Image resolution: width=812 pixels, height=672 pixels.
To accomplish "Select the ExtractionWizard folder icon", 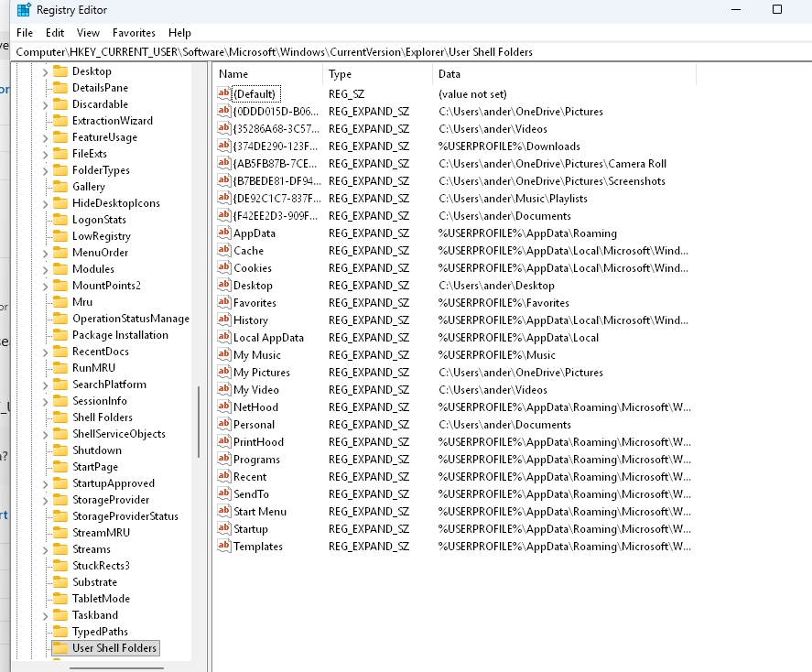I will pyautogui.click(x=60, y=121).
